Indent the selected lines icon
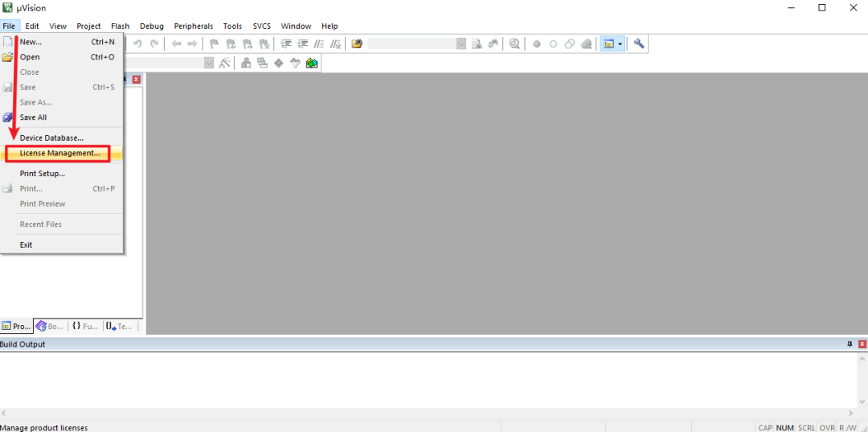This screenshot has width=868, height=432. click(x=285, y=43)
